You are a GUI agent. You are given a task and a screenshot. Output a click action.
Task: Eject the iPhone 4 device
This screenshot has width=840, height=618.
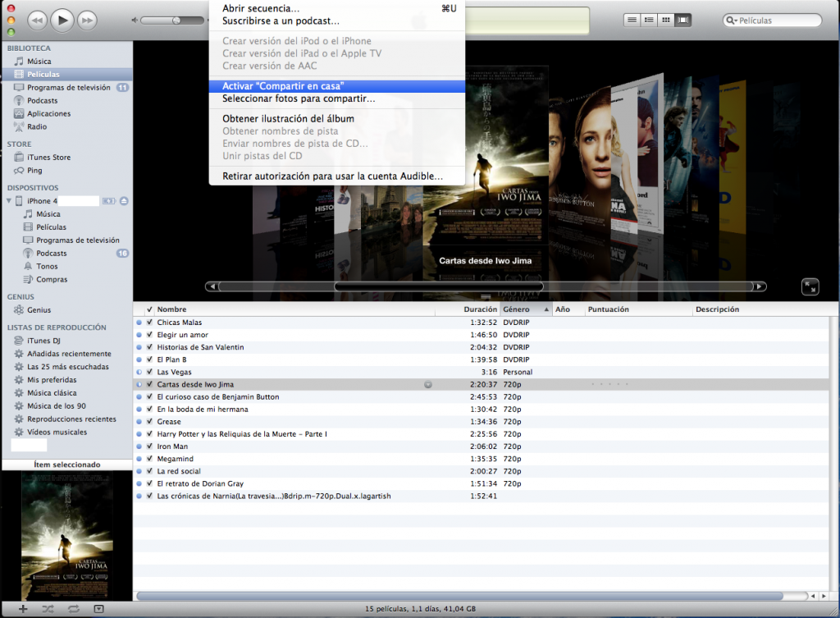pos(124,201)
